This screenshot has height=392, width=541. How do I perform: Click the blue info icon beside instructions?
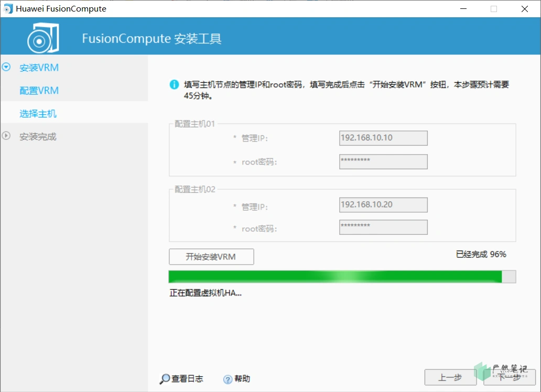[x=174, y=84]
